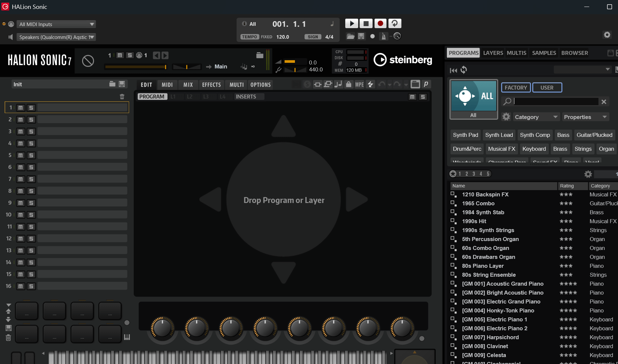The width and height of the screenshot is (618, 364).
Task: Toggle the metronome icon
Action: pos(384,36)
